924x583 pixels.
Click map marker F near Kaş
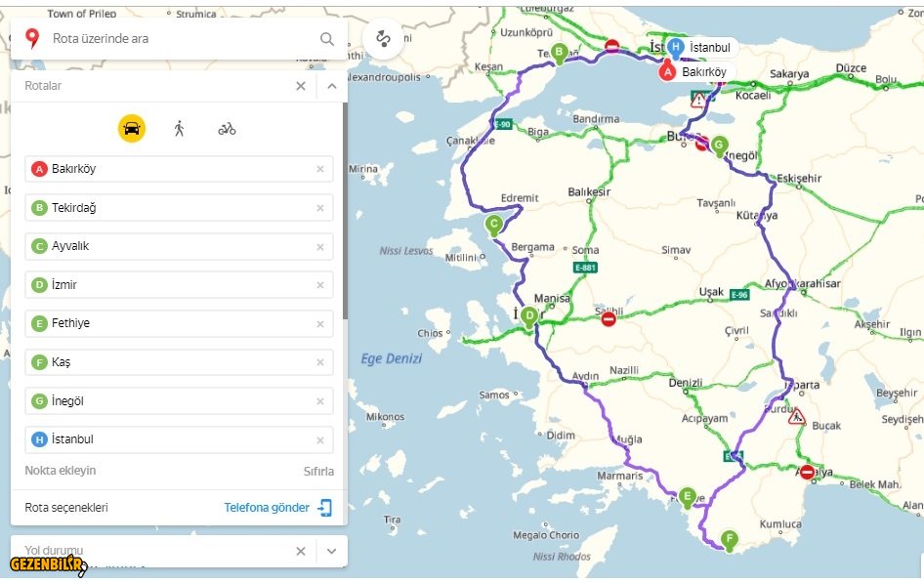click(x=729, y=538)
